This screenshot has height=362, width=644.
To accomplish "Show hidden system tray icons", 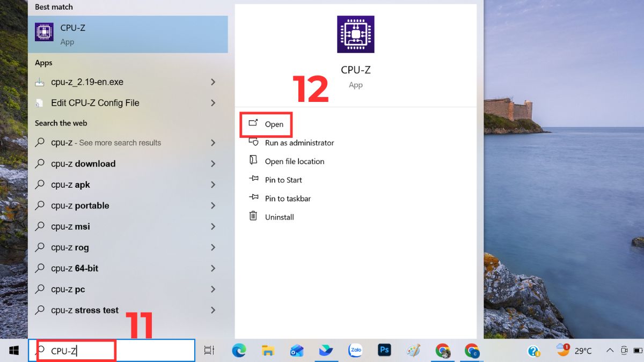I will click(x=610, y=351).
